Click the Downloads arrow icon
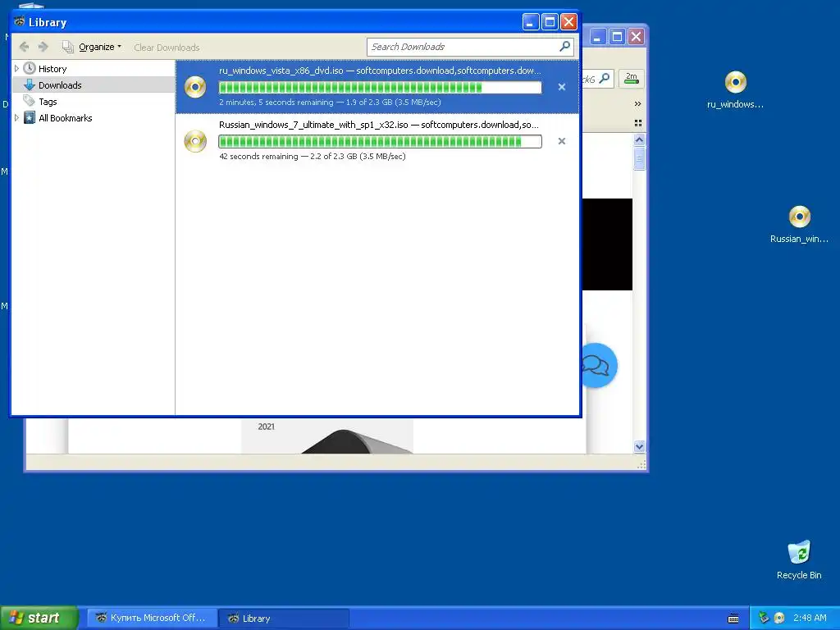Image resolution: width=840 pixels, height=630 pixels. pyautogui.click(x=30, y=84)
